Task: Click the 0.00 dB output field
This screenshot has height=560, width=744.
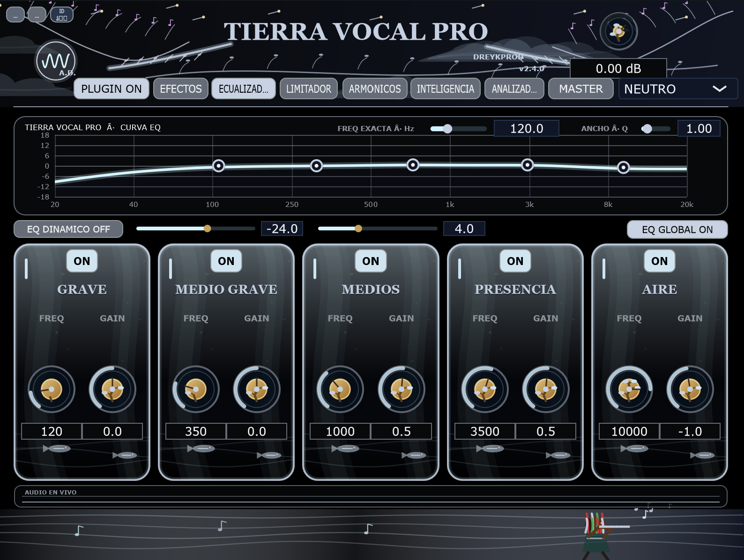Action: point(618,69)
